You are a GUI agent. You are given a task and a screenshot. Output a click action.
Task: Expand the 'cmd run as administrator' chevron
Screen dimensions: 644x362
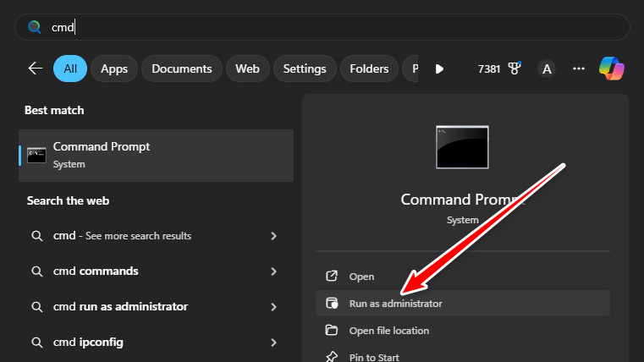(x=273, y=307)
